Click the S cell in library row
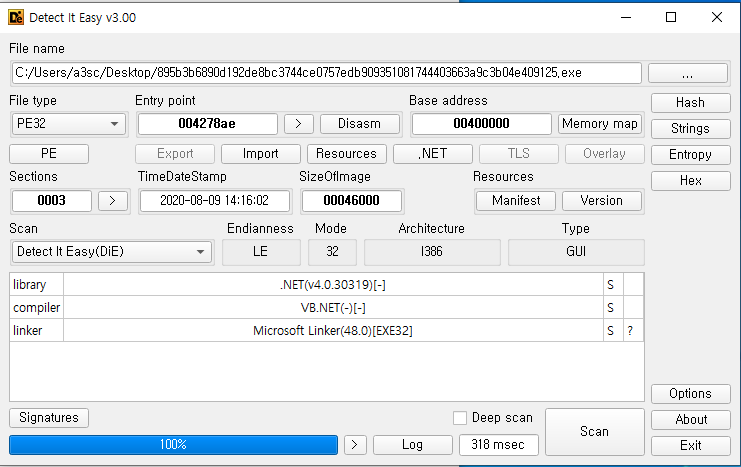Screen dimensions: 741x467 [613, 285]
